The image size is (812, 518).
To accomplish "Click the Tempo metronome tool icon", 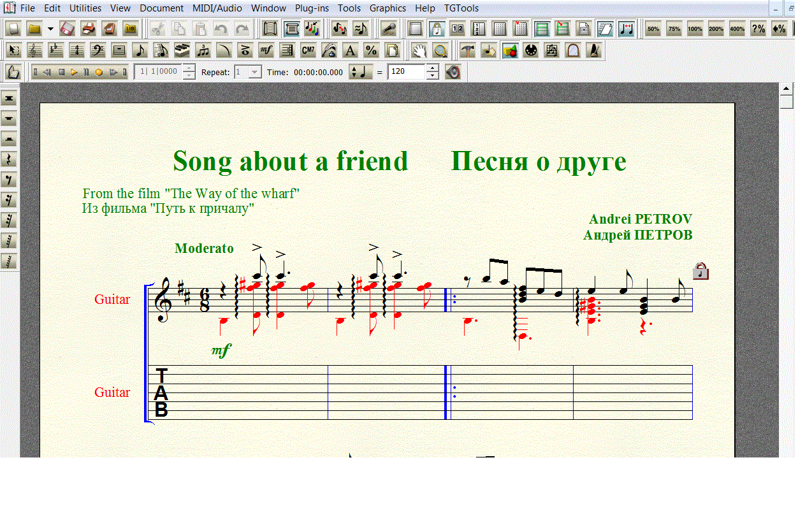I will (594, 50).
